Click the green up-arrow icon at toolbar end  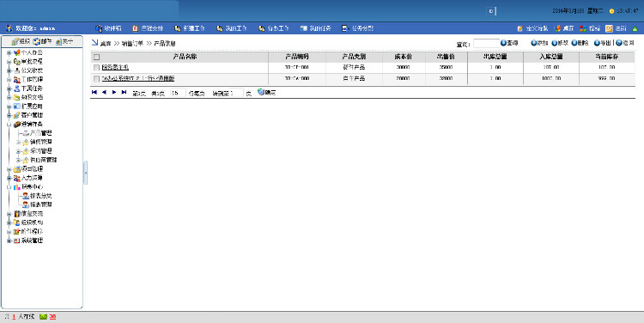(x=635, y=28)
